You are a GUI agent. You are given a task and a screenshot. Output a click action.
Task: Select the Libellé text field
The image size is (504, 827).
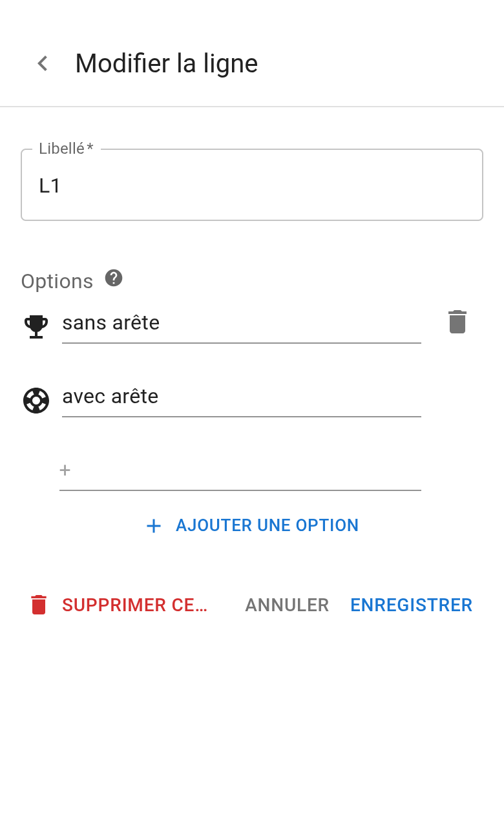252,185
